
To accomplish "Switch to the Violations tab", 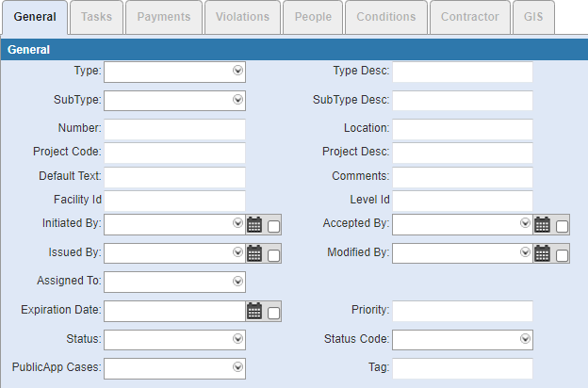I will [x=242, y=17].
